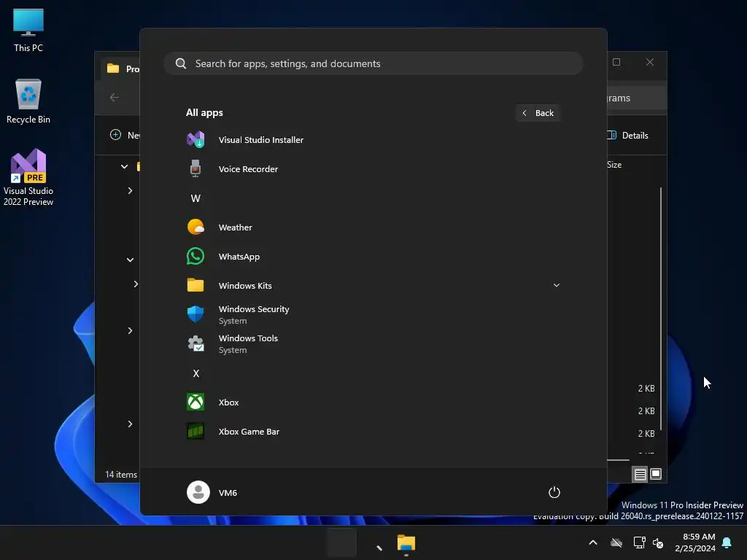Open Xbox Game Bar
Screen dimensions: 747x560
pyautogui.click(x=373, y=432)
